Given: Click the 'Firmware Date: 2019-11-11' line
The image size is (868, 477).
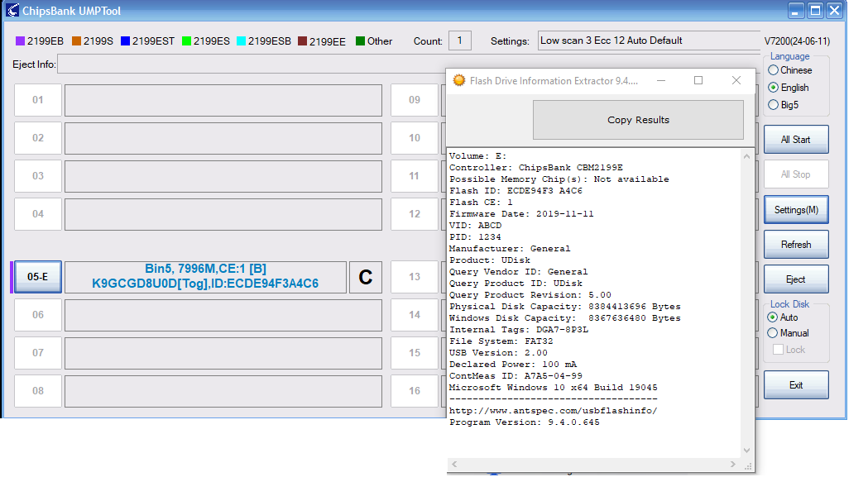Looking at the screenshot, I should [521, 214].
